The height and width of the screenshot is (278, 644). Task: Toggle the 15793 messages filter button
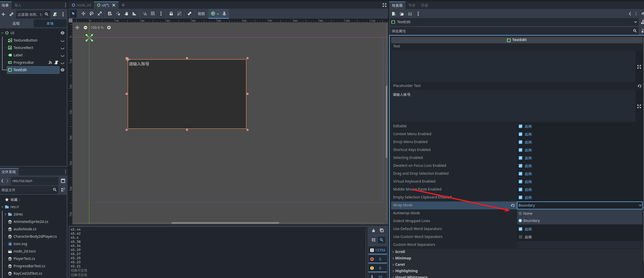pyautogui.click(x=378, y=250)
